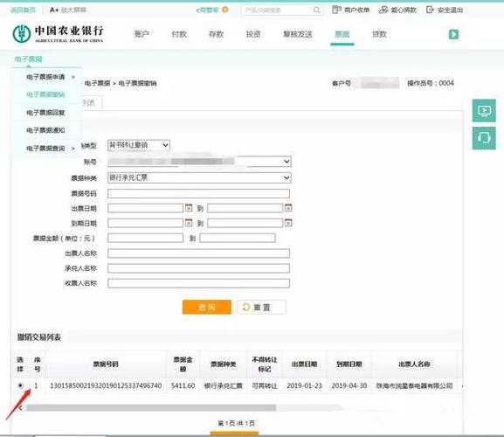Open calendar for 到期日期 end date
This screenshot has height=437, width=504.
click(x=288, y=223)
